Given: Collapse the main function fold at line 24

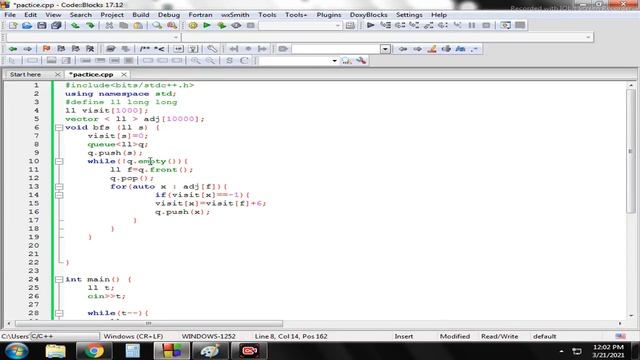Looking at the screenshot, I should 59,280.
